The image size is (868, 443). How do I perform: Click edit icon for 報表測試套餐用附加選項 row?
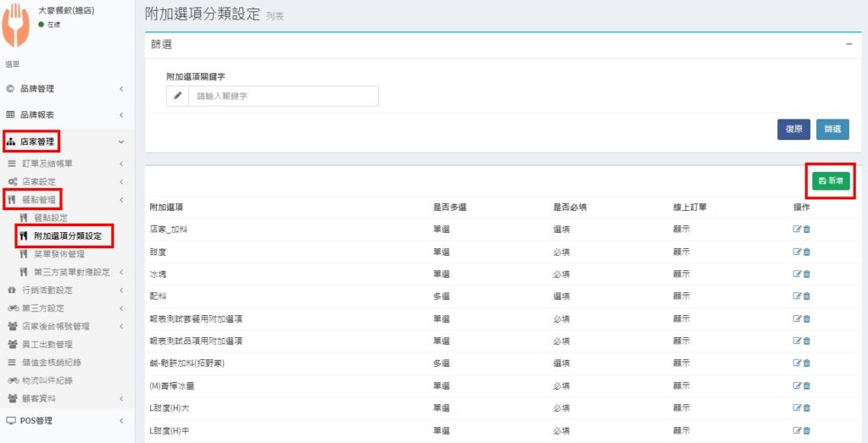click(796, 318)
